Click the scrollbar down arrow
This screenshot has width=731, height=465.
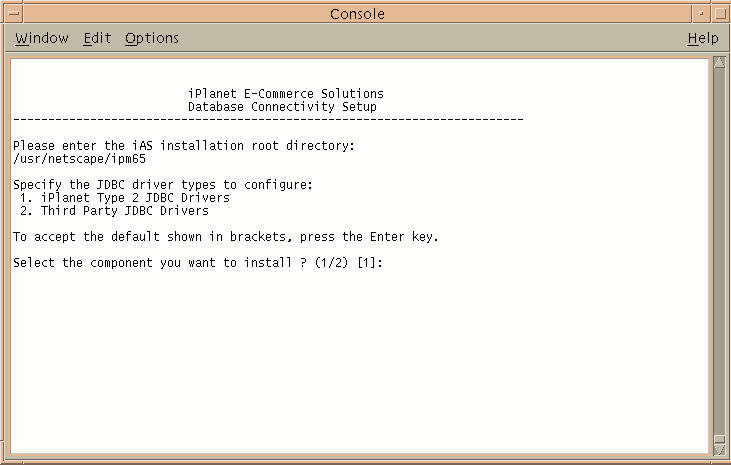(x=719, y=448)
